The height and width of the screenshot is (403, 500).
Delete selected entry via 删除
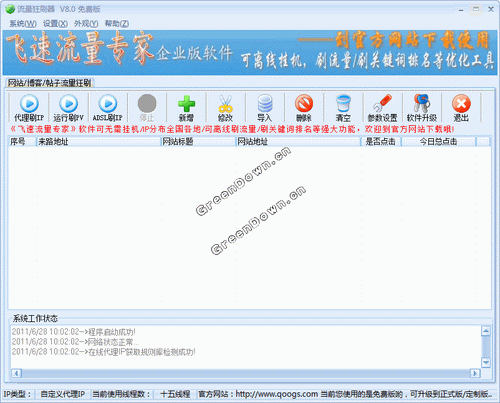(x=304, y=108)
